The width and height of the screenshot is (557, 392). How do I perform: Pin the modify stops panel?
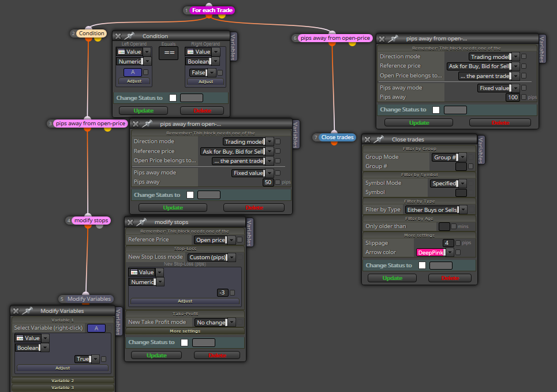tap(141, 222)
